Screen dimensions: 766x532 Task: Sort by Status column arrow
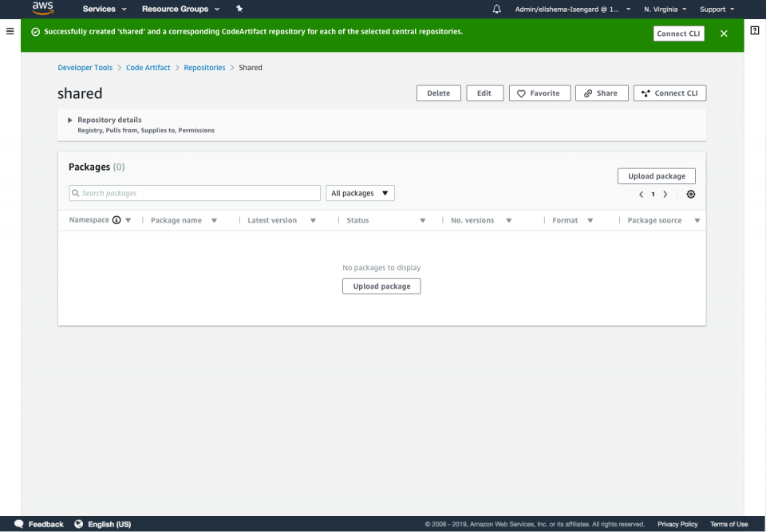(x=423, y=220)
